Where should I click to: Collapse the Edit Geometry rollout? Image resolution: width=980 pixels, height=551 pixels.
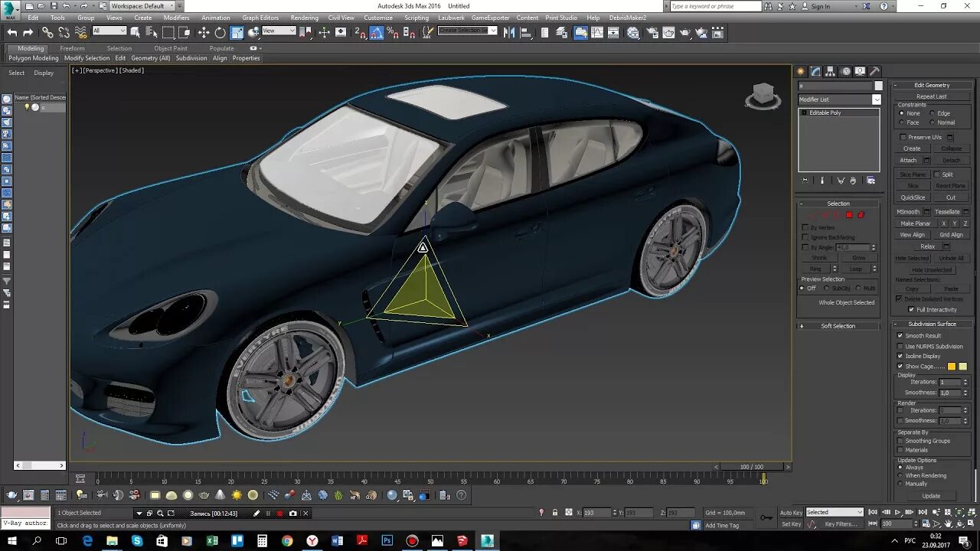[x=932, y=85]
